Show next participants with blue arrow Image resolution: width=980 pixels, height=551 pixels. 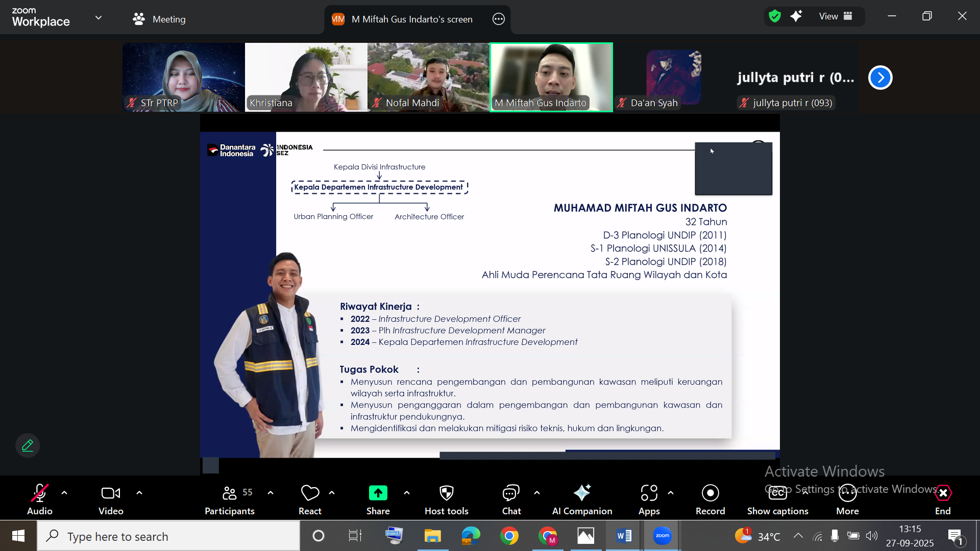[880, 78]
